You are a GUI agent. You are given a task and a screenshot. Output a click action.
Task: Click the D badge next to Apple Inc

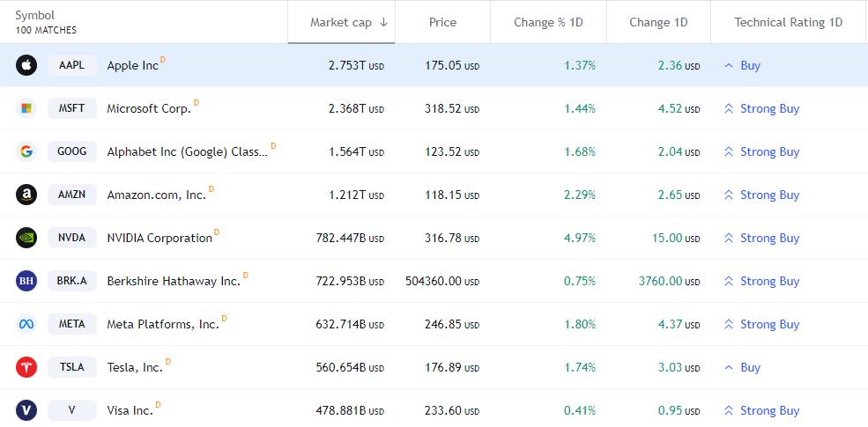[163, 59]
